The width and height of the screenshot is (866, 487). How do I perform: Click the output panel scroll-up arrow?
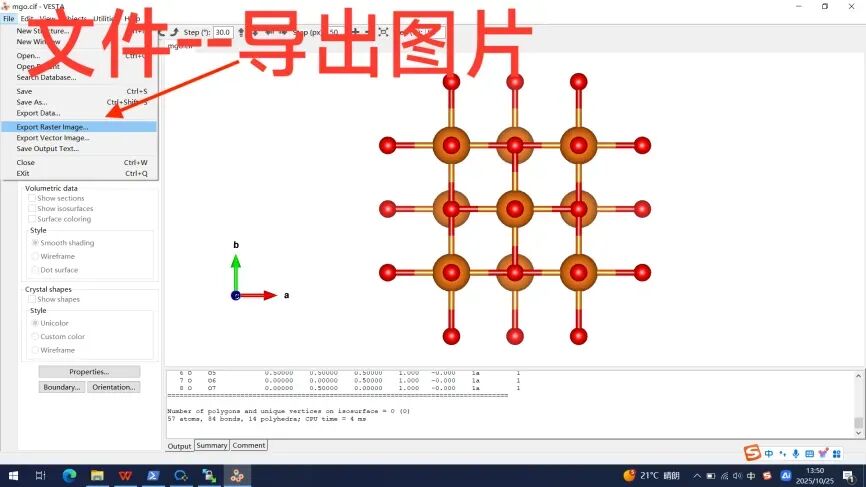pos(858,376)
